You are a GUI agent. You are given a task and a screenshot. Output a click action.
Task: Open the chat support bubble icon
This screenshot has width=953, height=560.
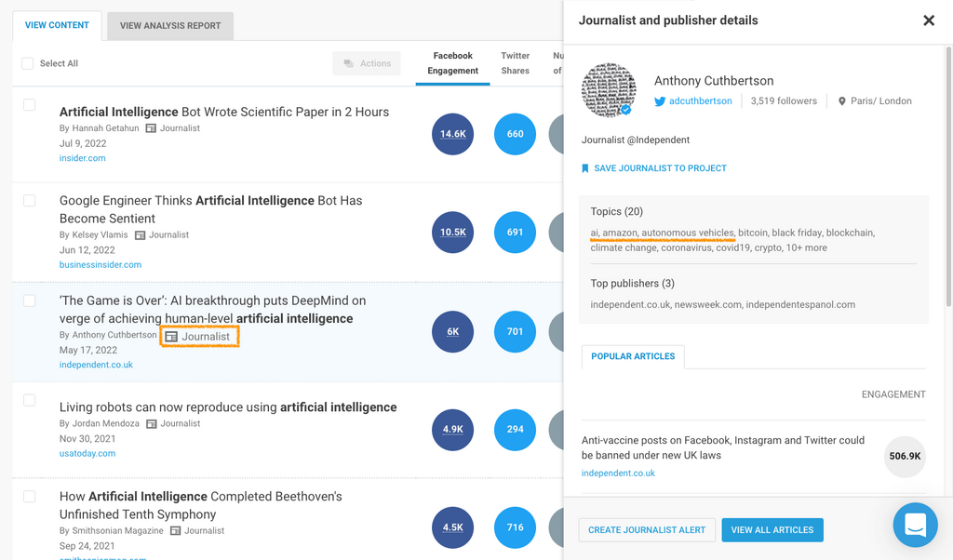pos(915,525)
